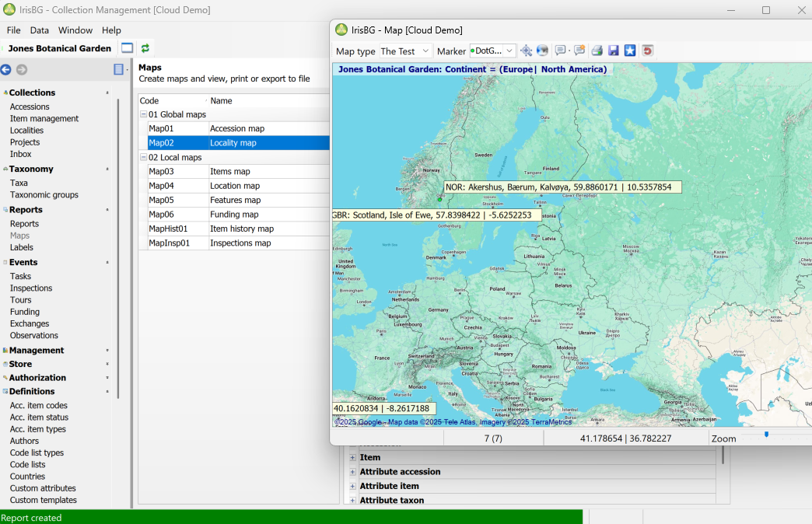The width and height of the screenshot is (812, 524).
Task: Open Inspections under Events
Action: click(x=31, y=288)
